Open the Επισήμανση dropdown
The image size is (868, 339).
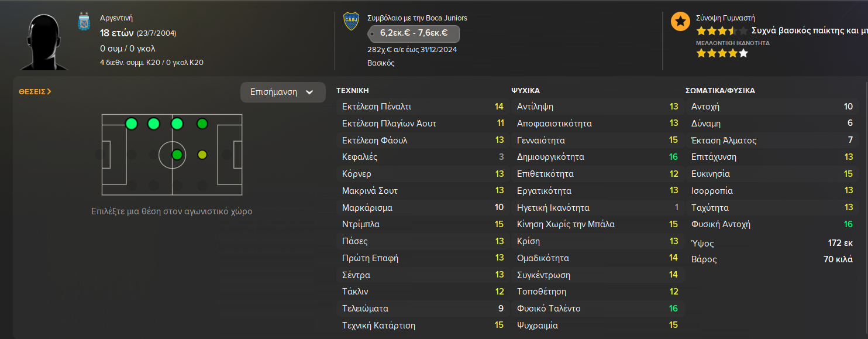283,92
